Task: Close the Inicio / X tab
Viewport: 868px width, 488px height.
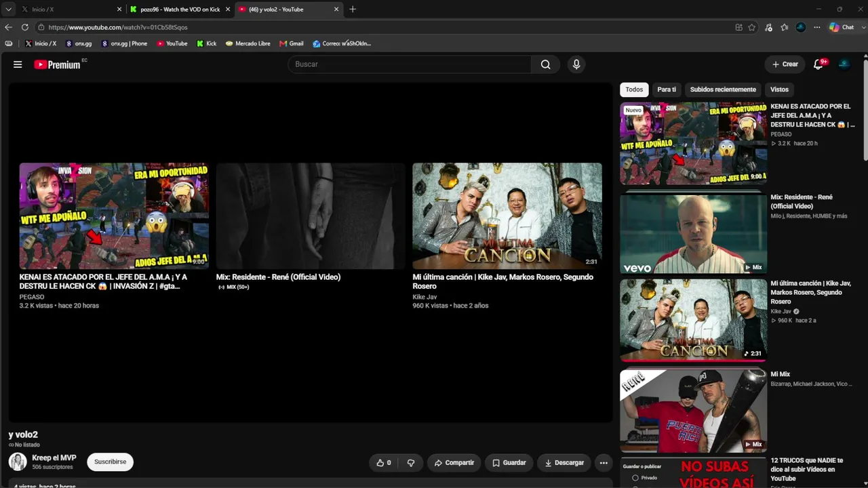Action: [x=119, y=9]
